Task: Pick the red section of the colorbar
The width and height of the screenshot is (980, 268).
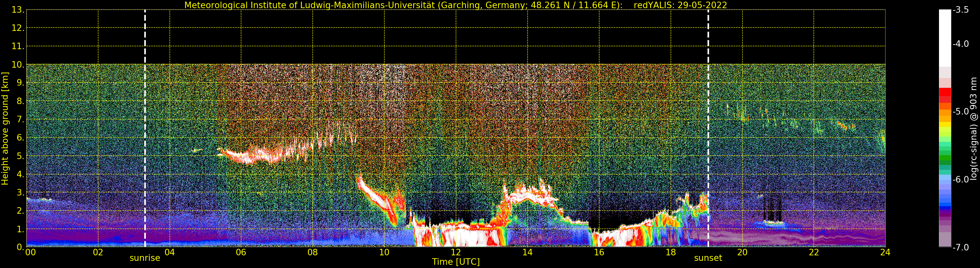Action: point(945,95)
